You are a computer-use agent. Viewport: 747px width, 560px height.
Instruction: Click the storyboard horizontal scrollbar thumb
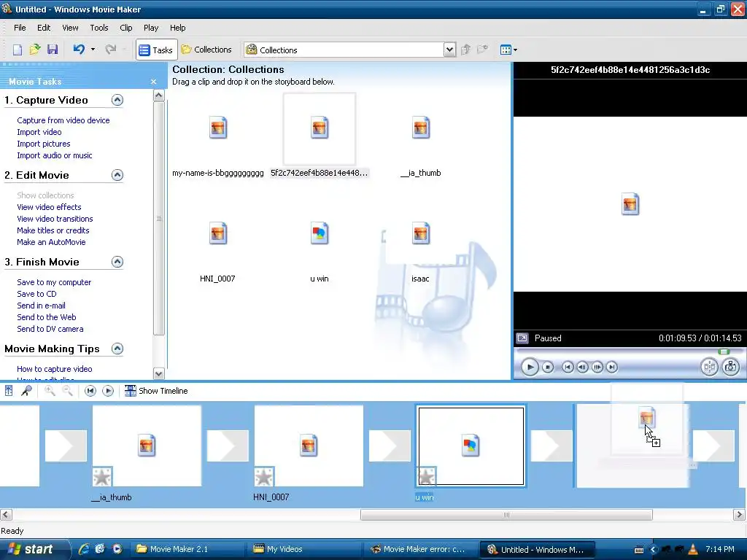pos(506,515)
